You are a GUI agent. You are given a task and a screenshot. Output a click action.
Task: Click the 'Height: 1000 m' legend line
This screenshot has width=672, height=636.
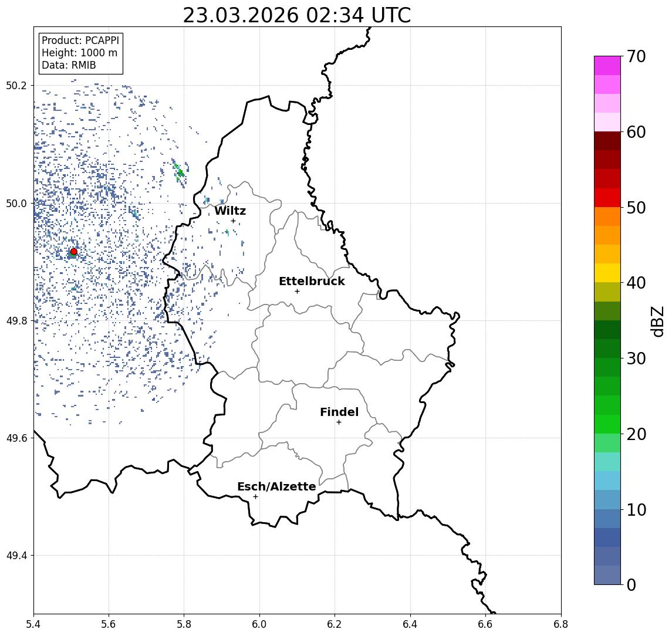tap(79, 53)
